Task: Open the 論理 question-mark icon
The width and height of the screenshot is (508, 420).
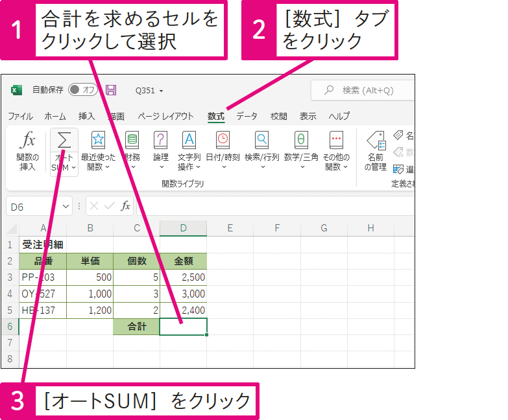Action: (x=160, y=139)
